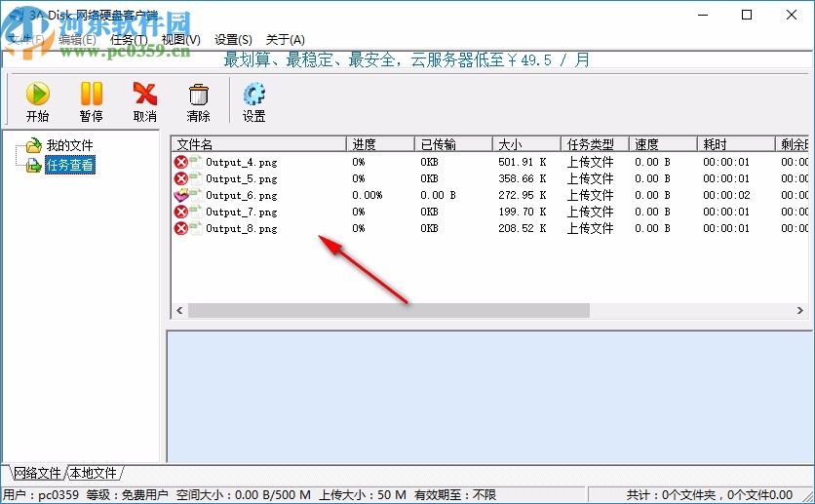Click the 任务查看 folder icon
The height and width of the screenshot is (504, 815).
[34, 165]
